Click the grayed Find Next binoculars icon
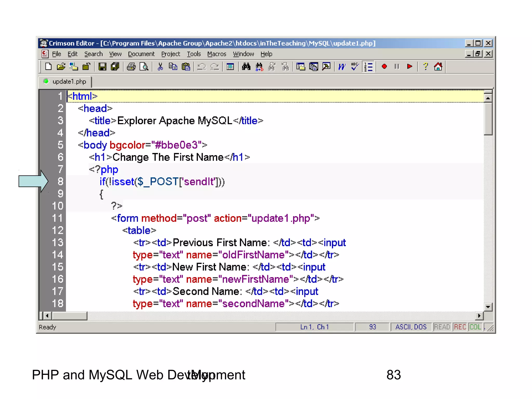This screenshot has height=399, width=532. point(272,67)
